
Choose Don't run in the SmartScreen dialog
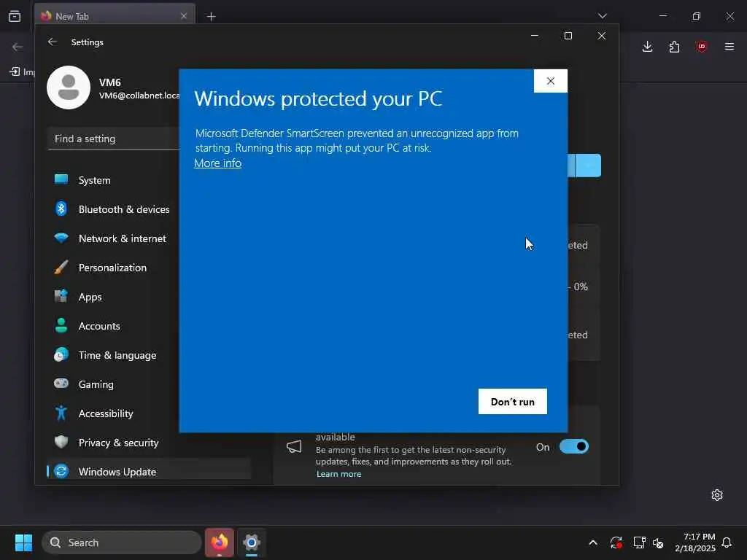[513, 402]
